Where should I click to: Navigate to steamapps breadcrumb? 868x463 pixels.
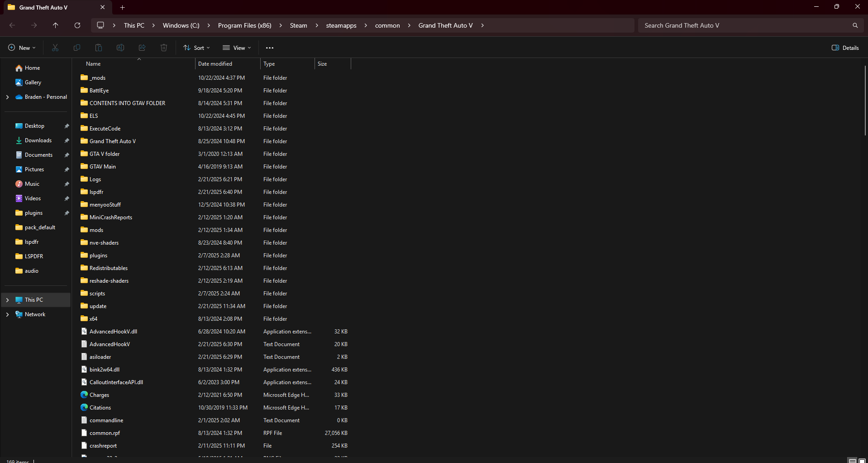click(341, 25)
